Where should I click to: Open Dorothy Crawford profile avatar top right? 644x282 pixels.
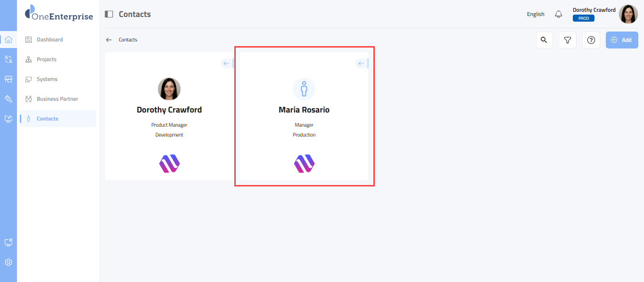(x=628, y=14)
